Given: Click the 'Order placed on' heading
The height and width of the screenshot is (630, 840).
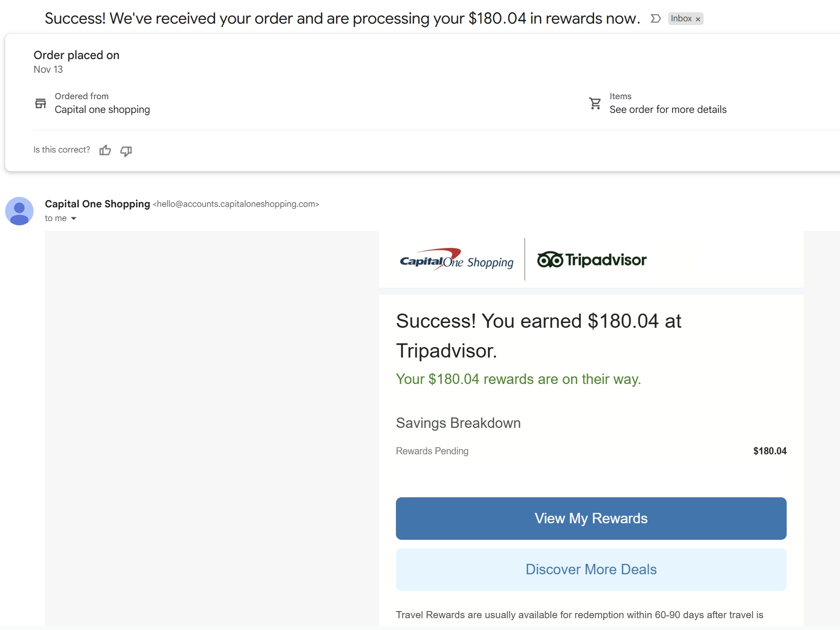Looking at the screenshot, I should click(76, 55).
